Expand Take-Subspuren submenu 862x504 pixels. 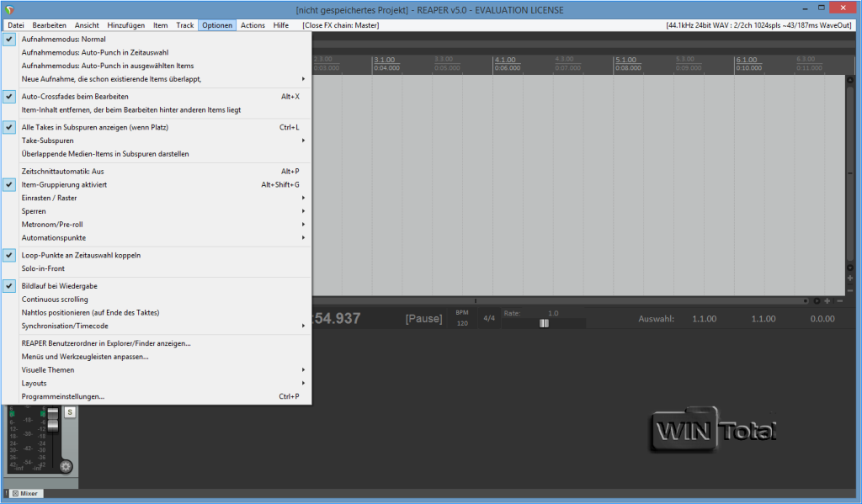click(157, 141)
